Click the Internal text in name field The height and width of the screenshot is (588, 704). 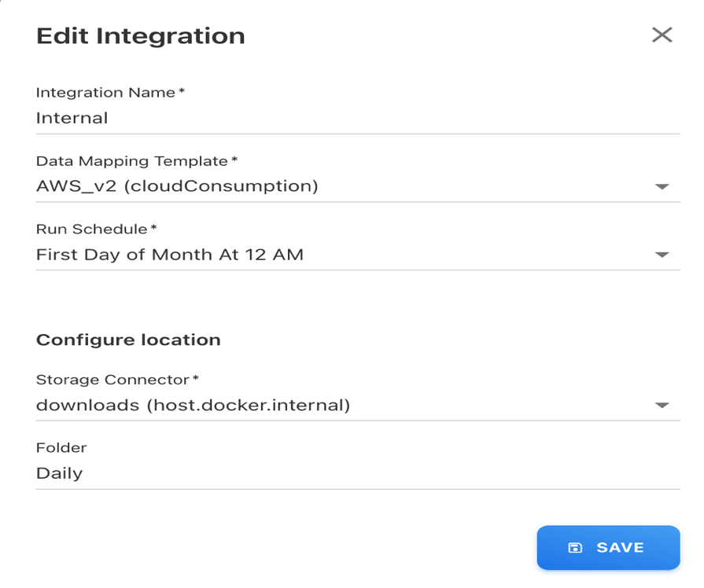[72, 119]
